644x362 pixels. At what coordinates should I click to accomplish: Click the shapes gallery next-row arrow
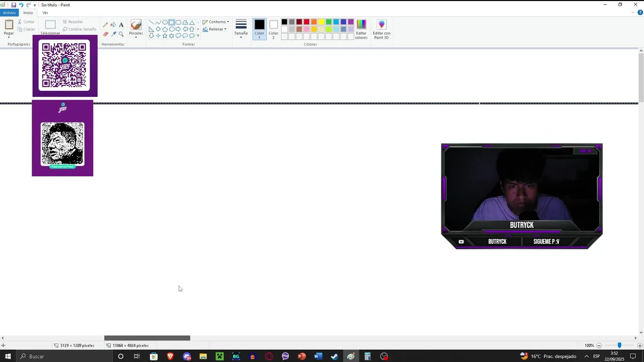pyautogui.click(x=198, y=29)
